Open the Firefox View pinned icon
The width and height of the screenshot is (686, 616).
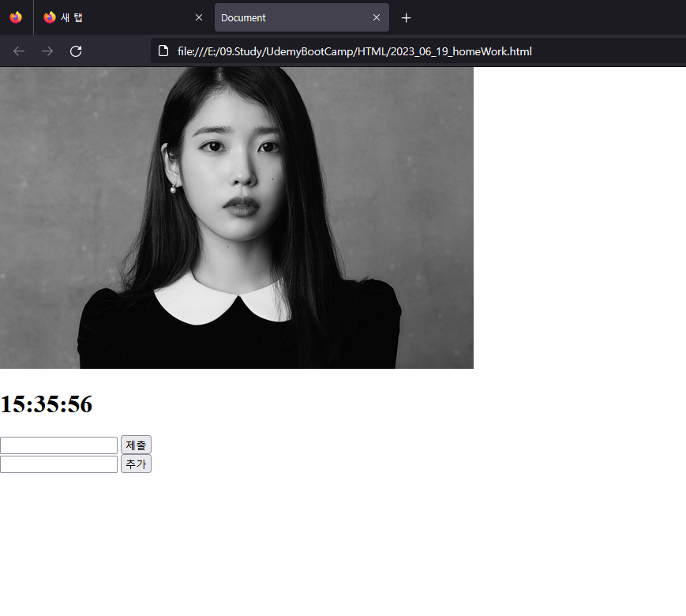pyautogui.click(x=16, y=17)
